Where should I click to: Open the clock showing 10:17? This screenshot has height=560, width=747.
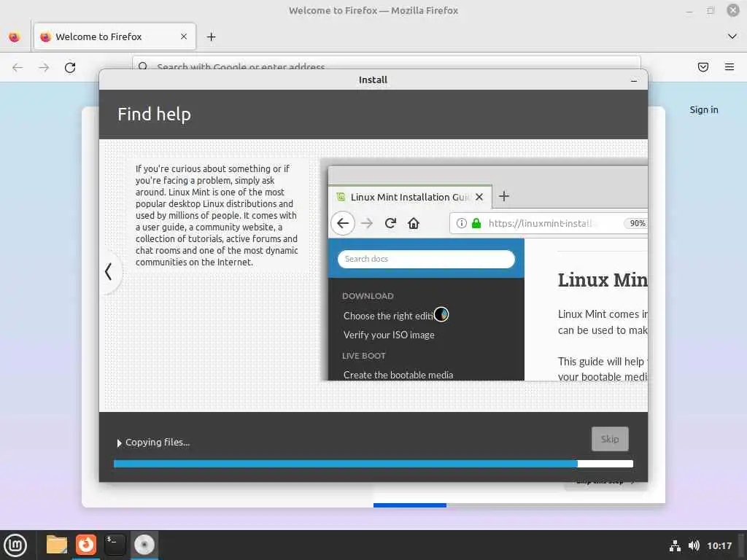pos(719,545)
